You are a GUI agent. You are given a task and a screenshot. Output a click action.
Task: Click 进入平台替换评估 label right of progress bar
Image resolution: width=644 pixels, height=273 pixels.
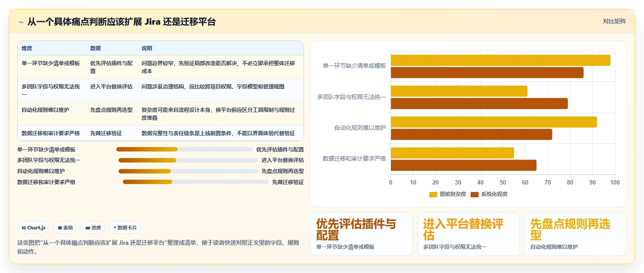pyautogui.click(x=283, y=160)
